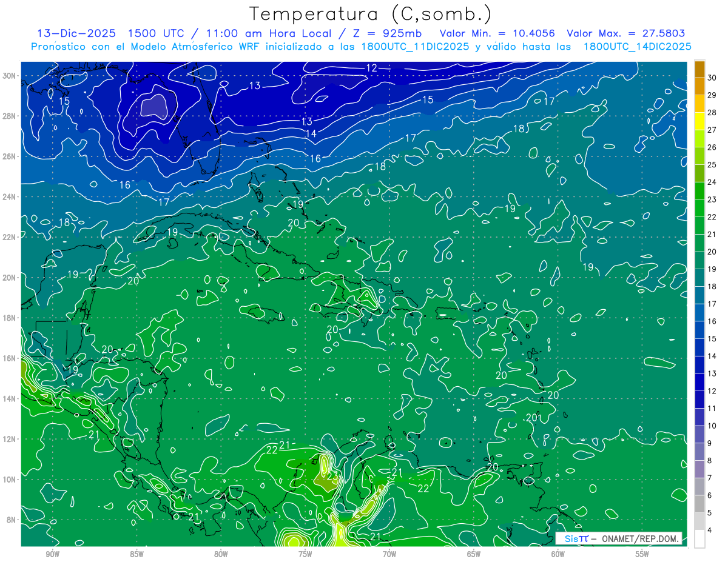This screenshot has height=562, width=728.
Task: Click latitude axis label 12N
Action: (10, 439)
